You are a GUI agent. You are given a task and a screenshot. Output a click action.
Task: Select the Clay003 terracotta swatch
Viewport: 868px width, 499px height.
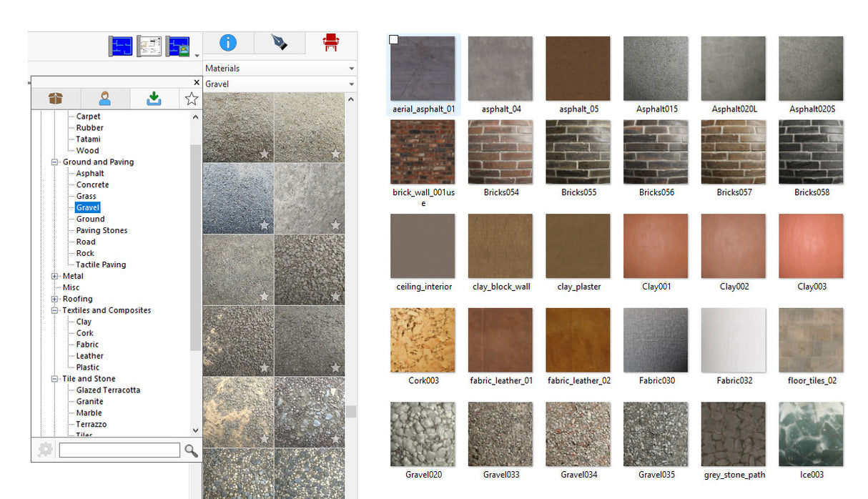(x=811, y=246)
